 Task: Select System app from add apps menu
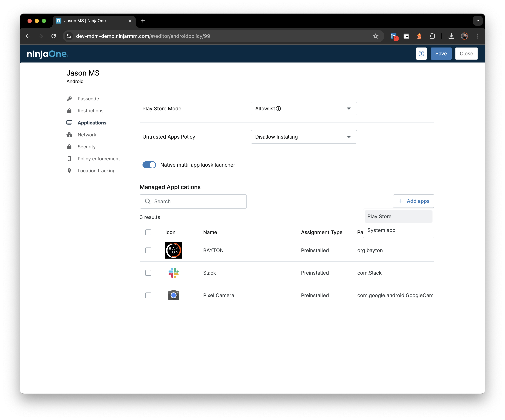(381, 230)
